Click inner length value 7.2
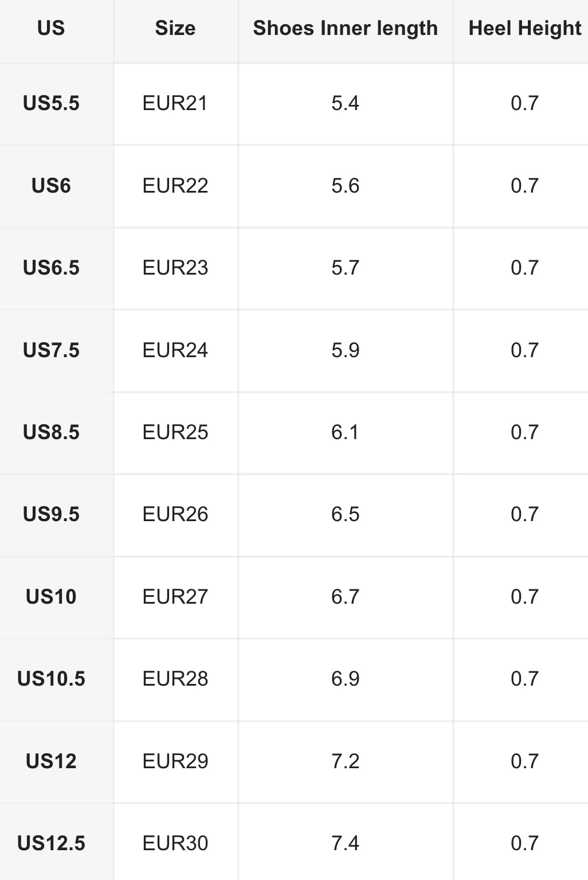Image resolution: width=588 pixels, height=880 pixels. [345, 761]
